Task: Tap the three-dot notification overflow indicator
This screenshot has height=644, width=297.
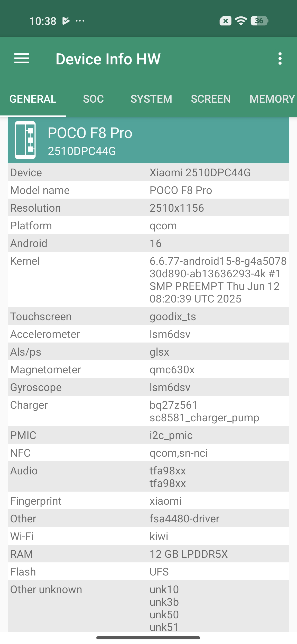Action: (x=80, y=21)
